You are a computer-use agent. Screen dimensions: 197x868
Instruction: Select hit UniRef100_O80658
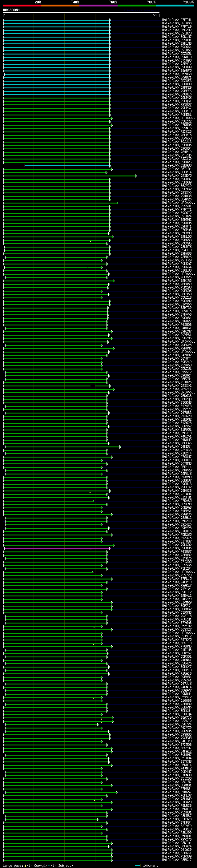[177, 138]
